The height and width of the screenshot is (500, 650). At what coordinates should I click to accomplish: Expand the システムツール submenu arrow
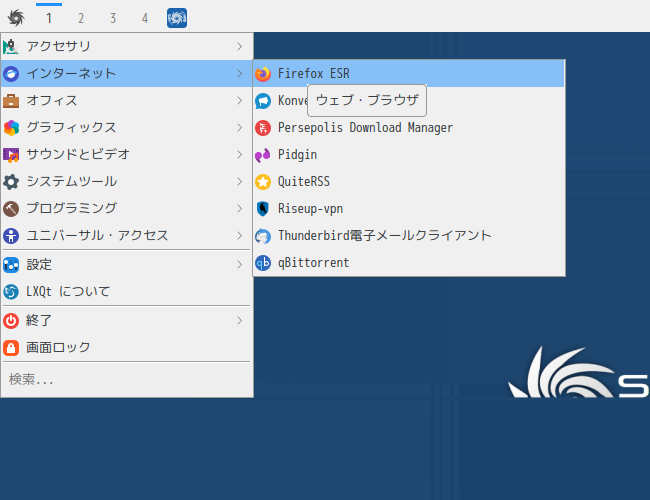coord(240,182)
